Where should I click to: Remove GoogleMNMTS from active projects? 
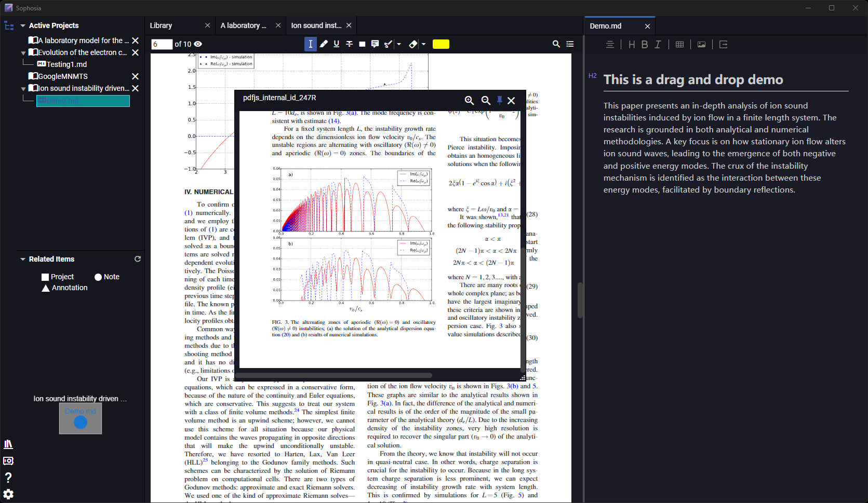tap(135, 76)
